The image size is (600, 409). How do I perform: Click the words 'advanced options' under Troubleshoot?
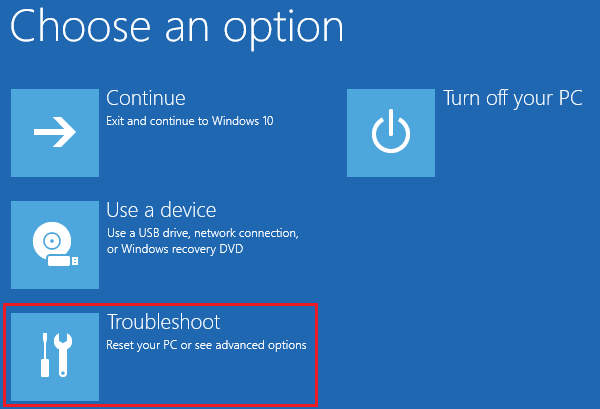tap(261, 345)
